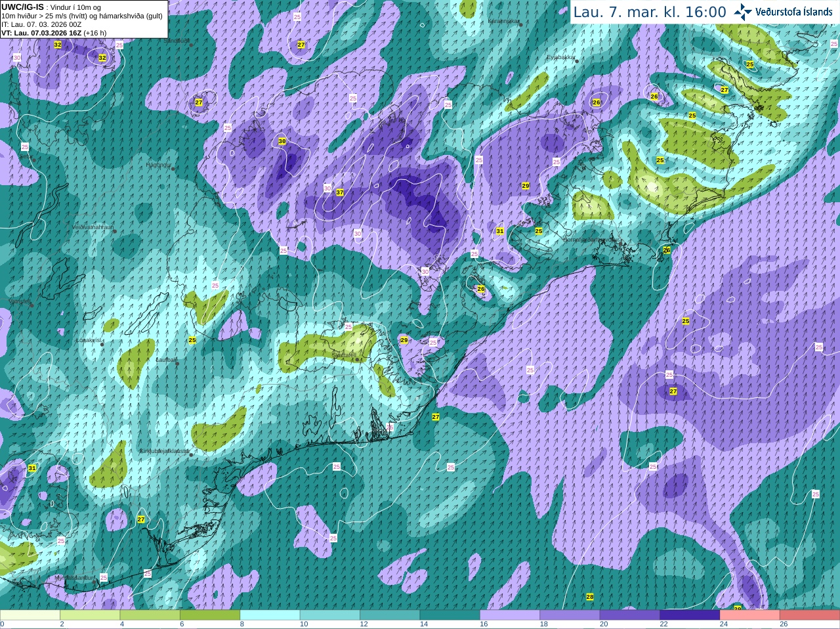
Task: Click the 16–18 m/s legend swatch
Action: pos(510,615)
